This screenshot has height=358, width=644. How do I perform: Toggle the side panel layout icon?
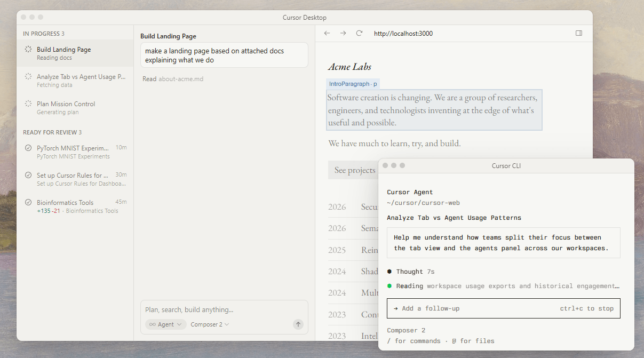(579, 33)
